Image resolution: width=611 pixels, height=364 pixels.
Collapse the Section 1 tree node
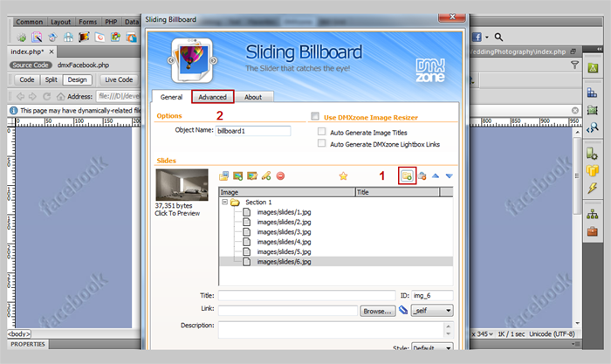coord(224,202)
